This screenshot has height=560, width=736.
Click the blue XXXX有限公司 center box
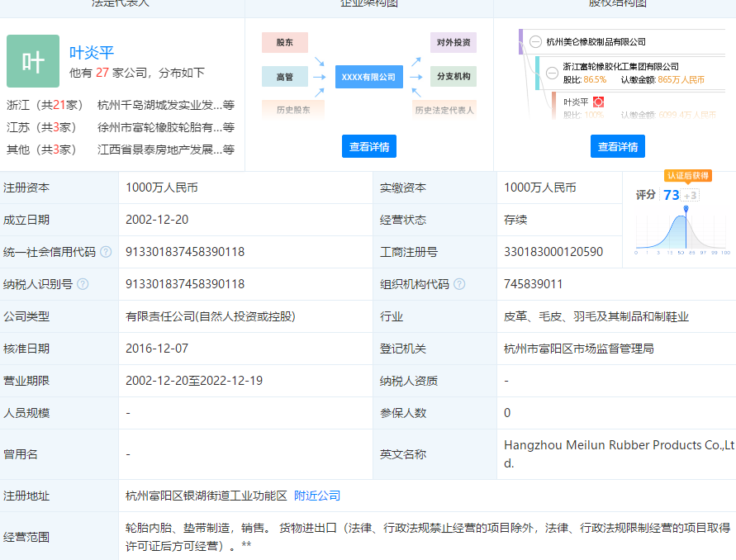click(x=369, y=77)
